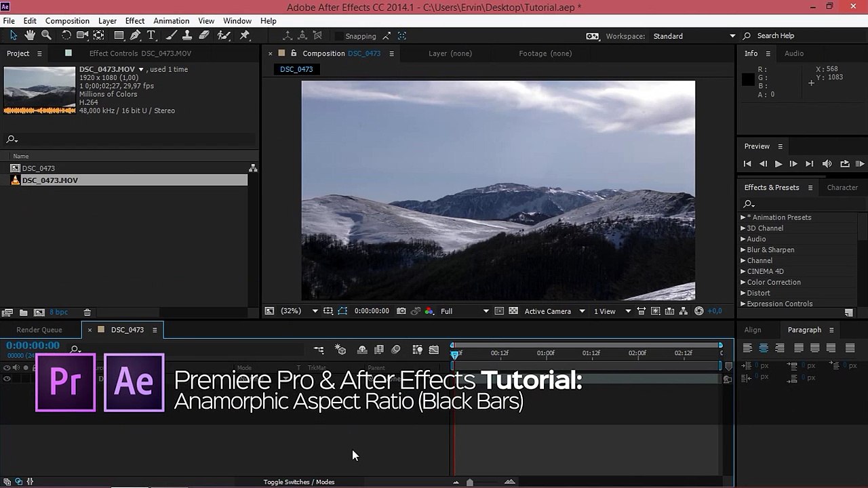This screenshot has height=488, width=868.
Task: Expand the Color Correction category
Action: coord(743,283)
